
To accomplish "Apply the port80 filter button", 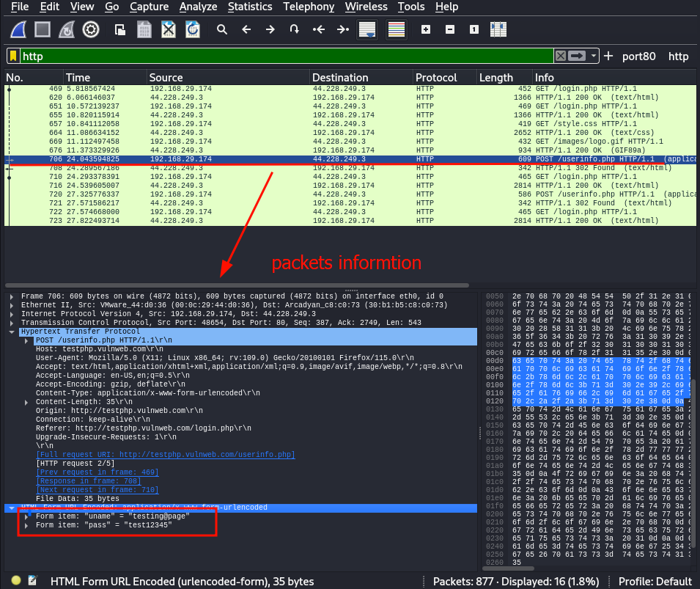I will 639,56.
